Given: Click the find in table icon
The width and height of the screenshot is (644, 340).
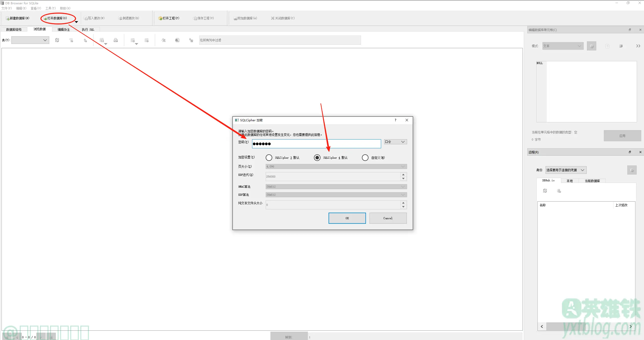Looking at the screenshot, I should point(177,40).
